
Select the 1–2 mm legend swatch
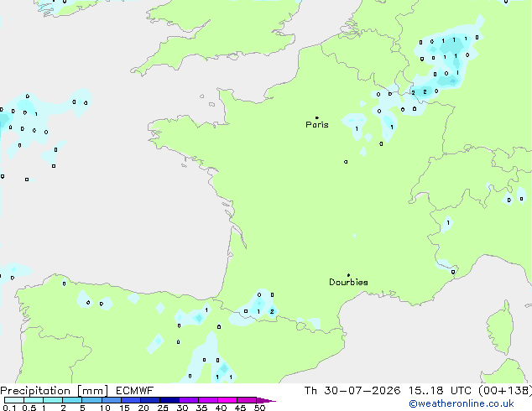pyautogui.click(x=53, y=400)
